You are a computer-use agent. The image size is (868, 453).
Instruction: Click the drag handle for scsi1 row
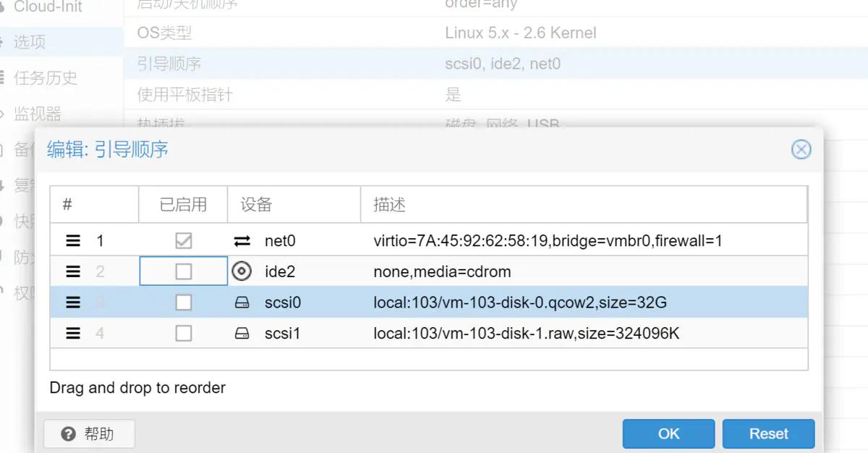[x=73, y=334]
